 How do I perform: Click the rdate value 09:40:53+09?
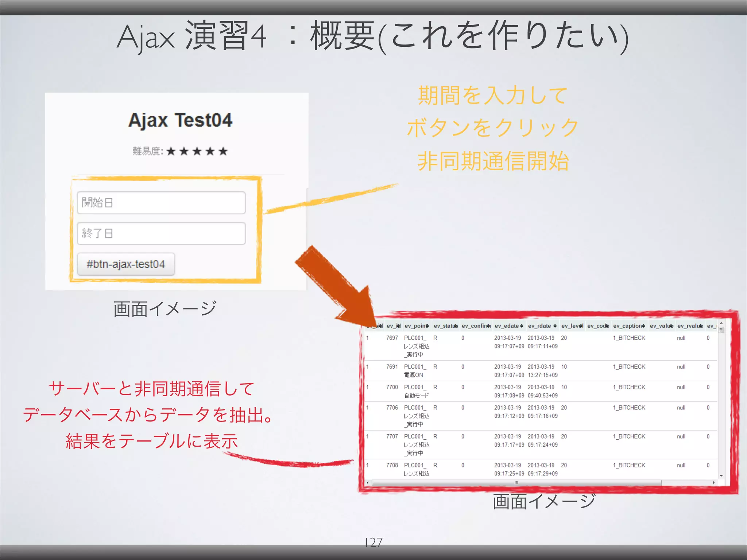(543, 396)
